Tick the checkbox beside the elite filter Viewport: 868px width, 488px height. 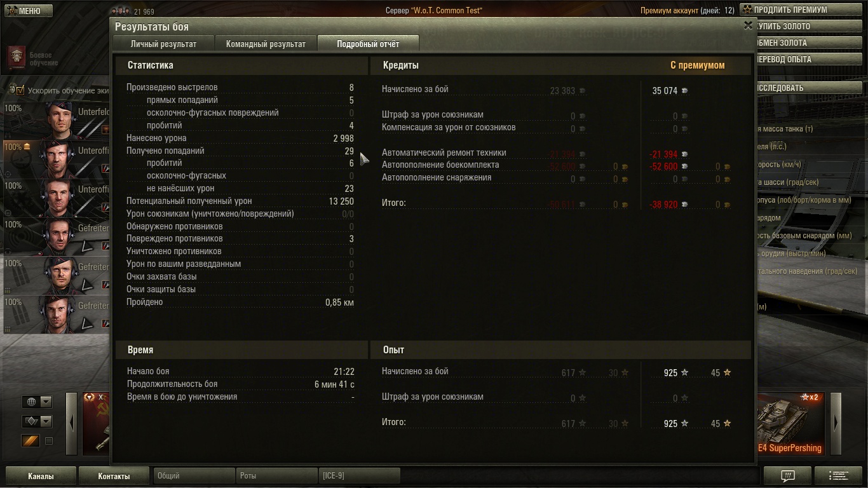click(x=48, y=440)
